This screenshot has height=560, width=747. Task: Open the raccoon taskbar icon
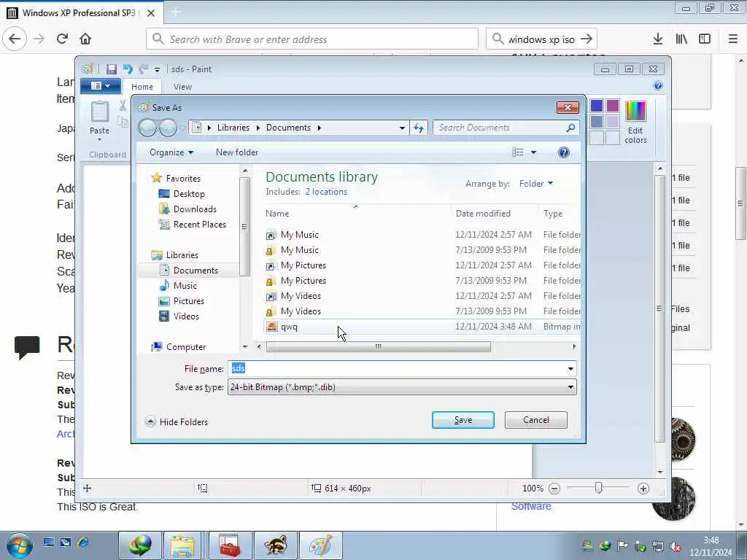point(275,545)
